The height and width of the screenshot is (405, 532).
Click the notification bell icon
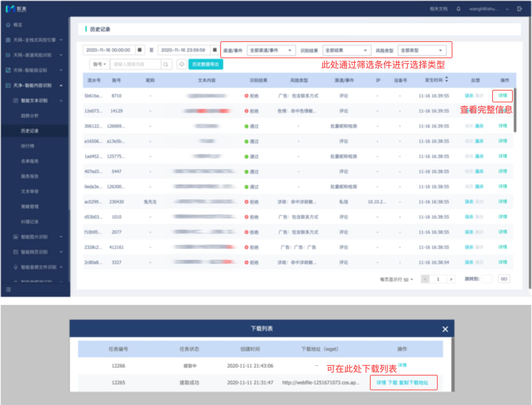coord(458,9)
